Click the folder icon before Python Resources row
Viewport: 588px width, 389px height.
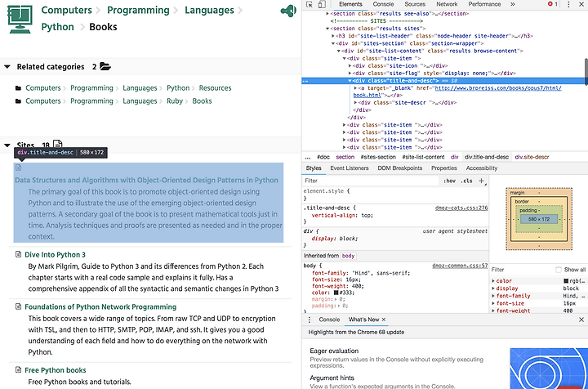18,88
